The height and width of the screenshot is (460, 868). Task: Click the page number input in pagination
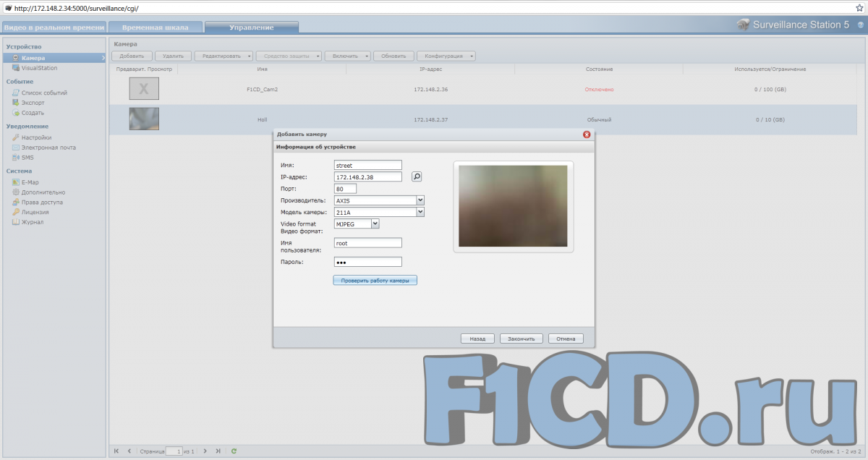coord(174,451)
